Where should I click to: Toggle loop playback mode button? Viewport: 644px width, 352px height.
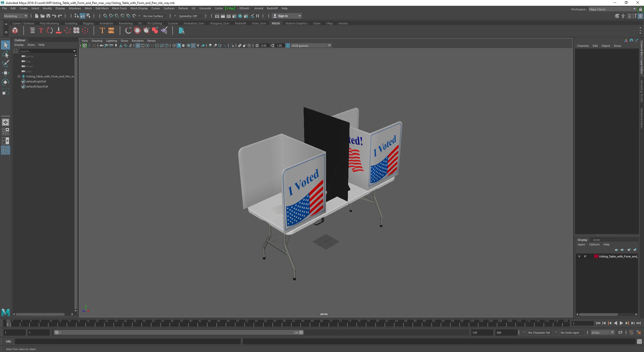(x=620, y=332)
